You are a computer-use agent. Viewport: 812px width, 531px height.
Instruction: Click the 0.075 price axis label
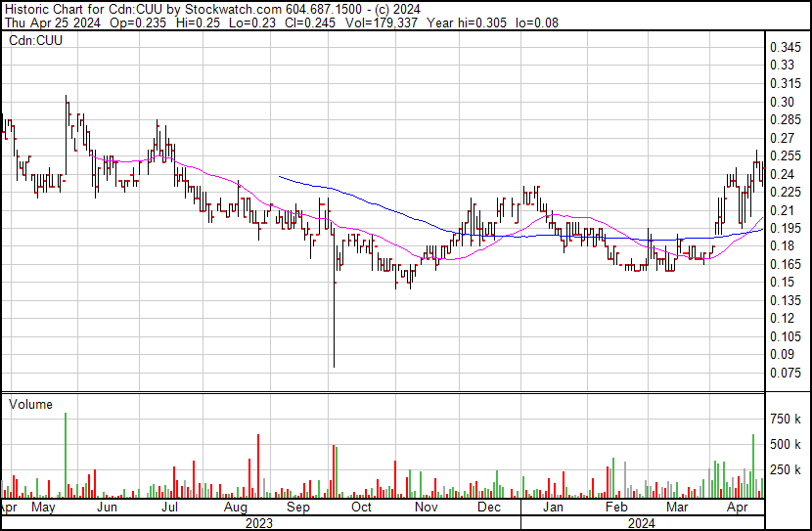point(786,374)
